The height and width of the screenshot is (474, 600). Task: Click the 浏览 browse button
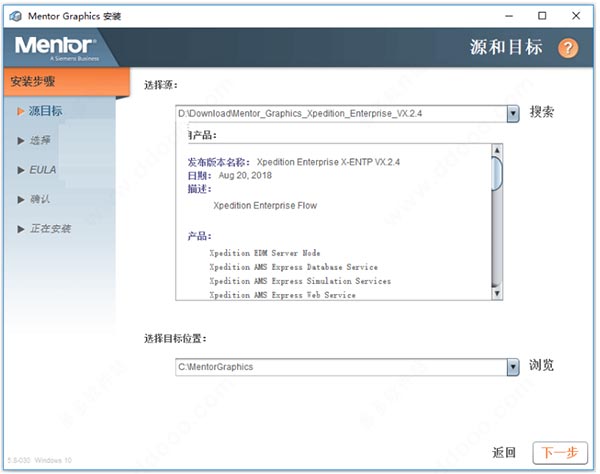(x=541, y=365)
